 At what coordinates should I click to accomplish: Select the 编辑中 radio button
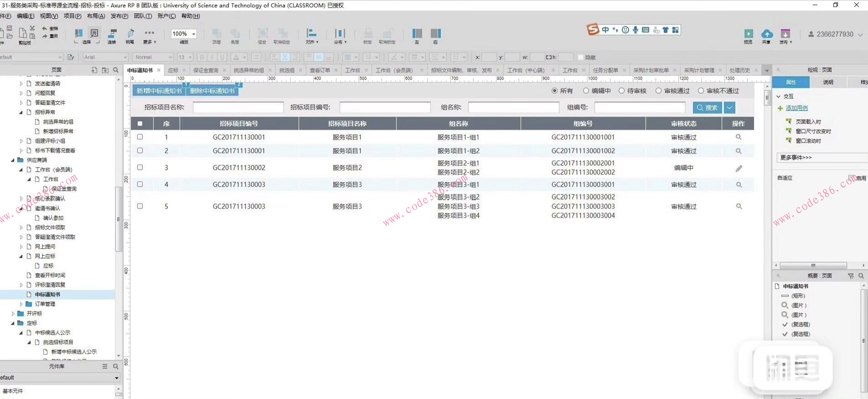586,91
